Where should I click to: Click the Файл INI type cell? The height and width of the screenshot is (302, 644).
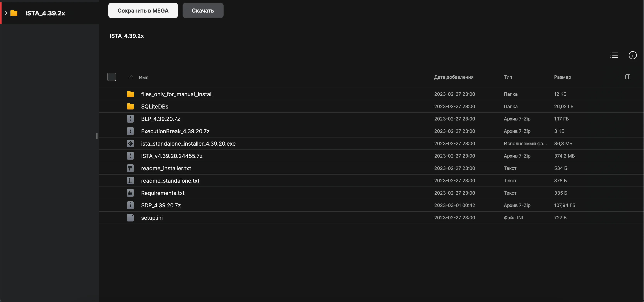click(x=513, y=218)
